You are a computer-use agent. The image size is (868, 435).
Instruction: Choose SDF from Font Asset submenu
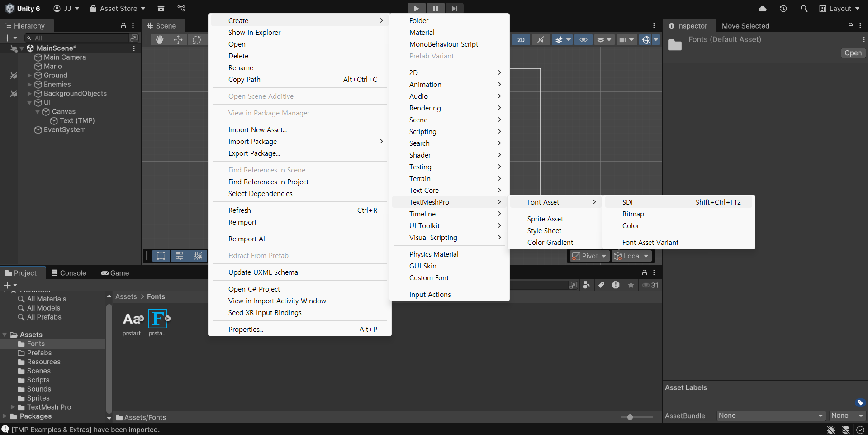click(628, 202)
